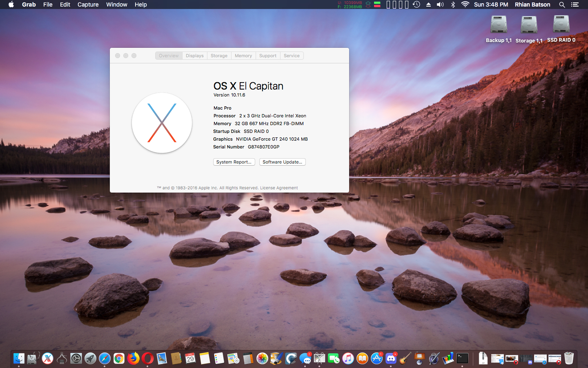Viewport: 588px width, 368px height.
Task: Open the Apple menu
Action: tap(11, 4)
